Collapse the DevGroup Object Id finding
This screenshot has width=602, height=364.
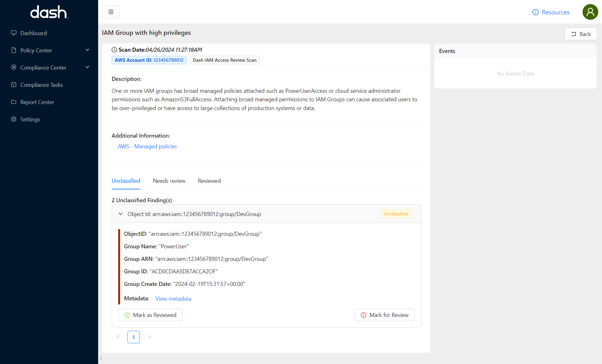[120, 214]
